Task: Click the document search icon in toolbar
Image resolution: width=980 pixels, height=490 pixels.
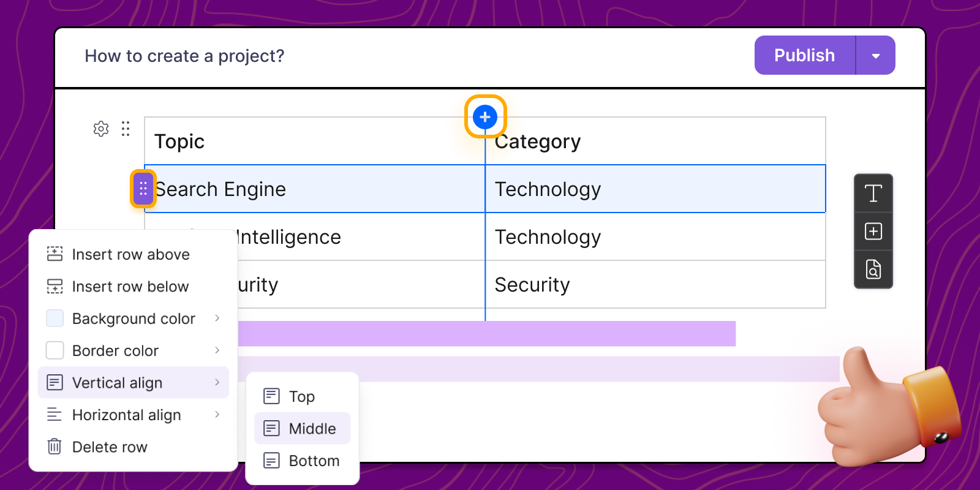Action: pos(873,269)
